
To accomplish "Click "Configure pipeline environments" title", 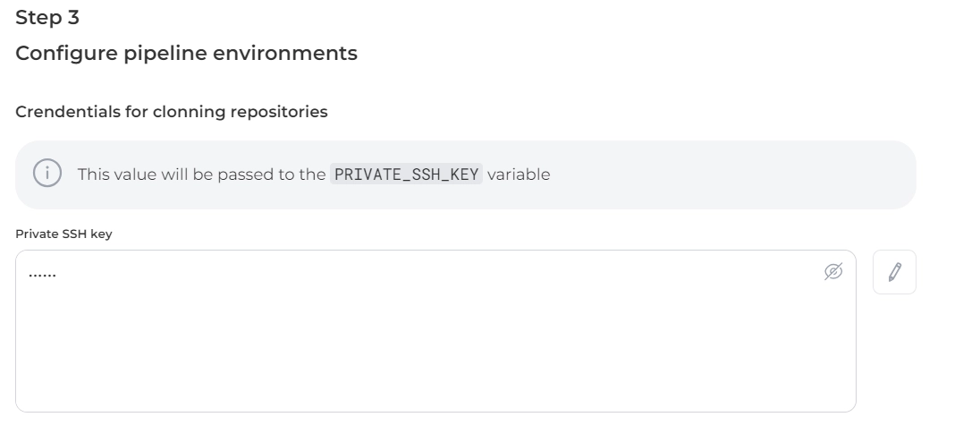I will tap(186, 53).
